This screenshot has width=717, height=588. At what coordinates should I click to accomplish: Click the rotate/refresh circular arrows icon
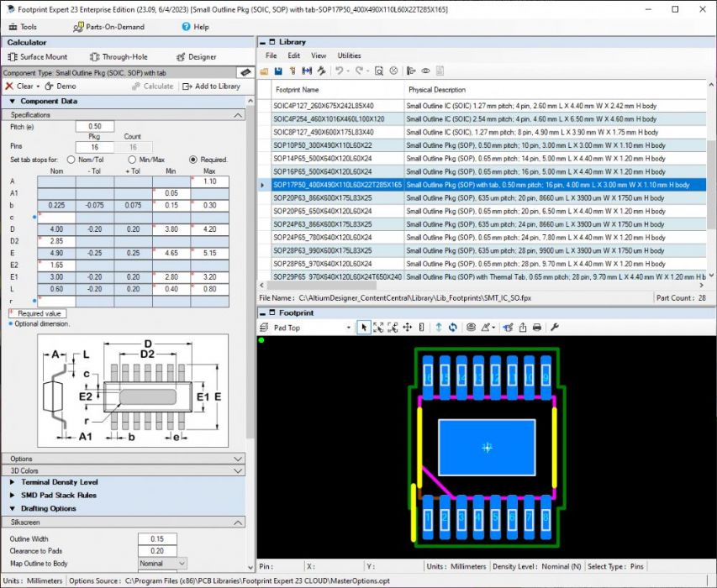[x=453, y=327]
